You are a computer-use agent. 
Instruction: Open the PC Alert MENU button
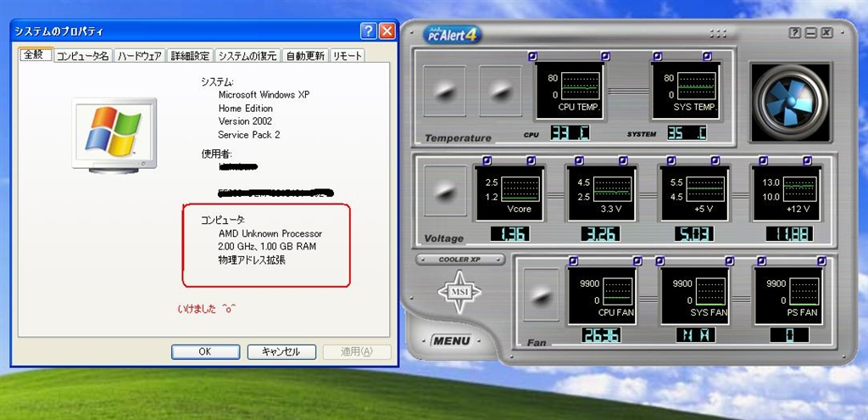[x=451, y=341]
